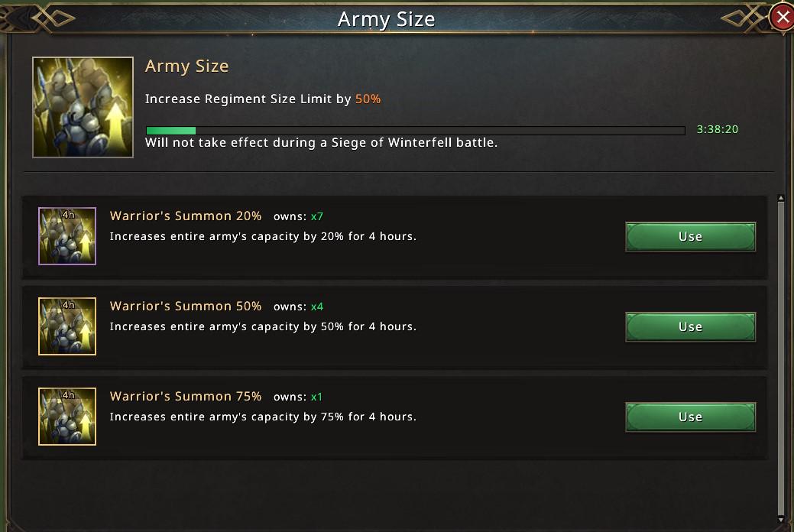794x532 pixels.
Task: Select the Warrior's Summon 20% item icon
Action: click(67, 236)
